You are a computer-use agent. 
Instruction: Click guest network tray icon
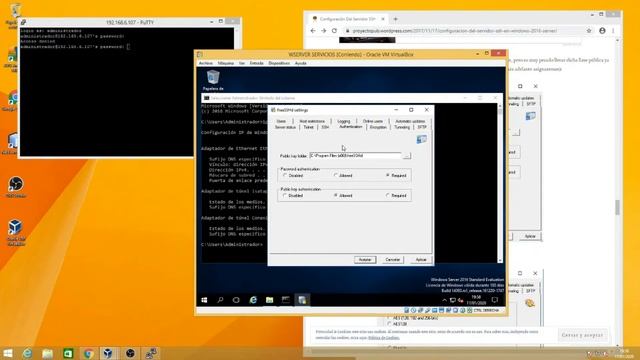click(x=453, y=300)
